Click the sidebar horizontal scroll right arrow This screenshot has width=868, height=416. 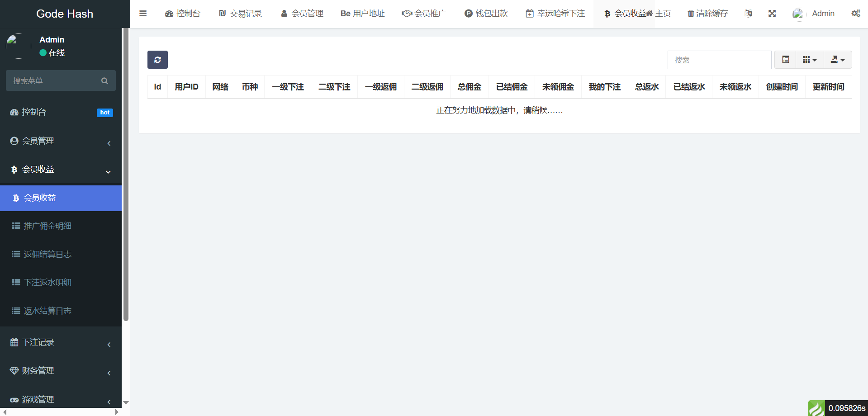(x=117, y=412)
